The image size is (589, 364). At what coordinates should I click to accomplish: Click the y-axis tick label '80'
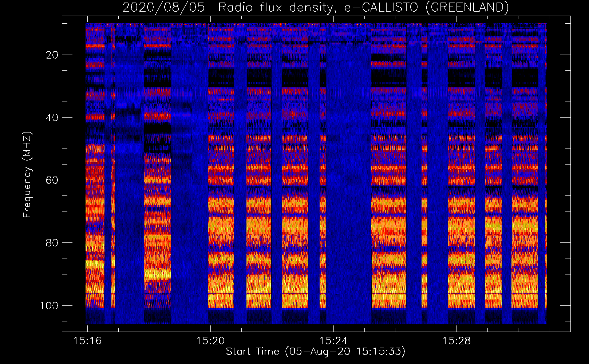click(x=52, y=243)
